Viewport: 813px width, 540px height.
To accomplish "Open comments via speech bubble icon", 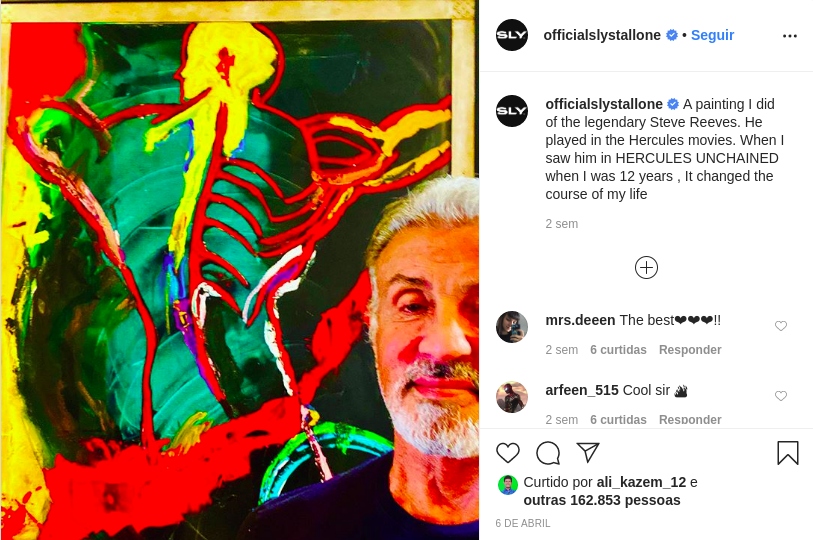I will [x=548, y=453].
